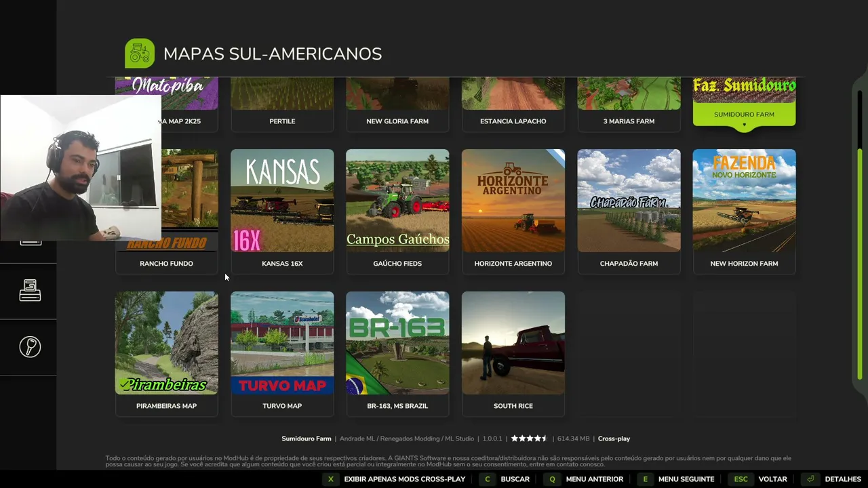This screenshot has height=488, width=868.
Task: Choose the 3 Marias Farm map
Action: (x=629, y=104)
